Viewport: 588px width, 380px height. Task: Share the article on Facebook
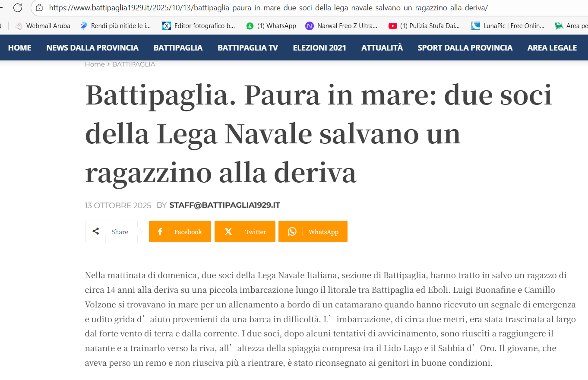click(x=180, y=232)
